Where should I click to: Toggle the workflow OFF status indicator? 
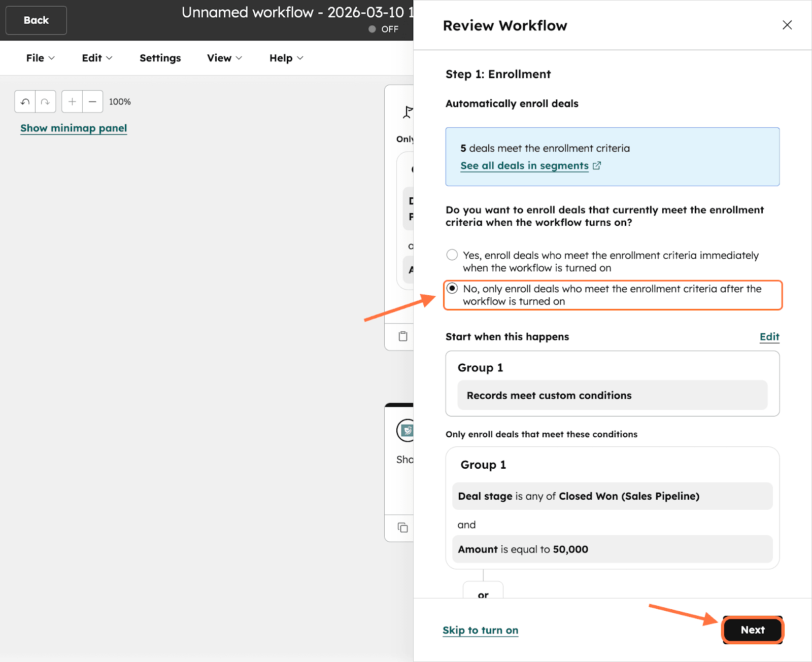point(383,29)
